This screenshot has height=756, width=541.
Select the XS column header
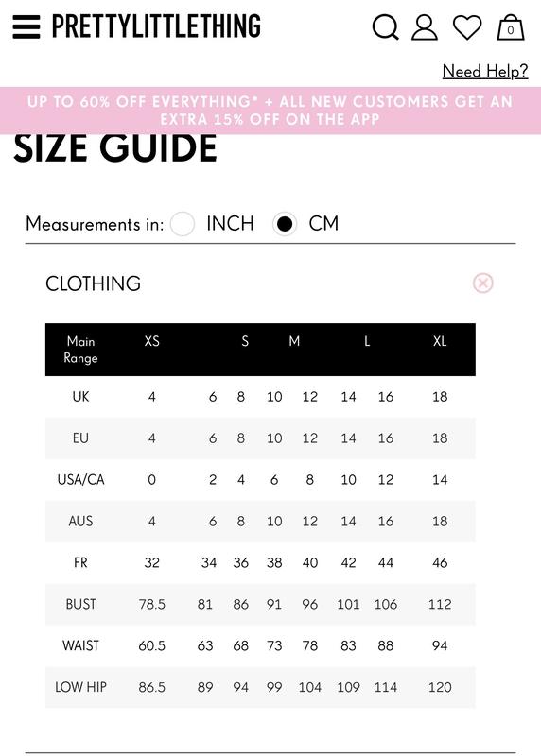coord(151,341)
